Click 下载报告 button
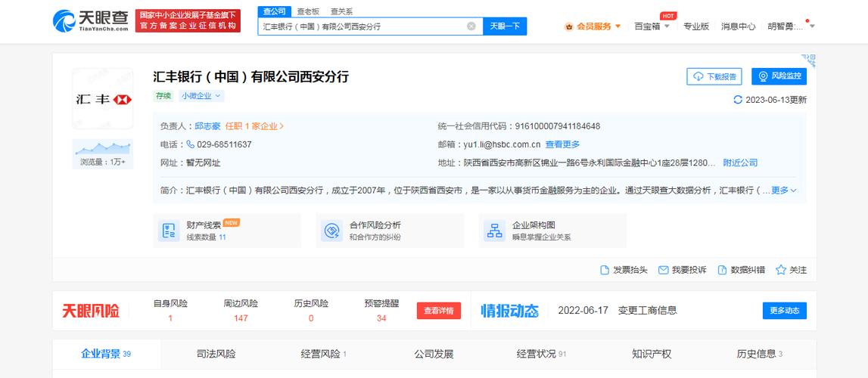868x378 pixels. (x=714, y=76)
